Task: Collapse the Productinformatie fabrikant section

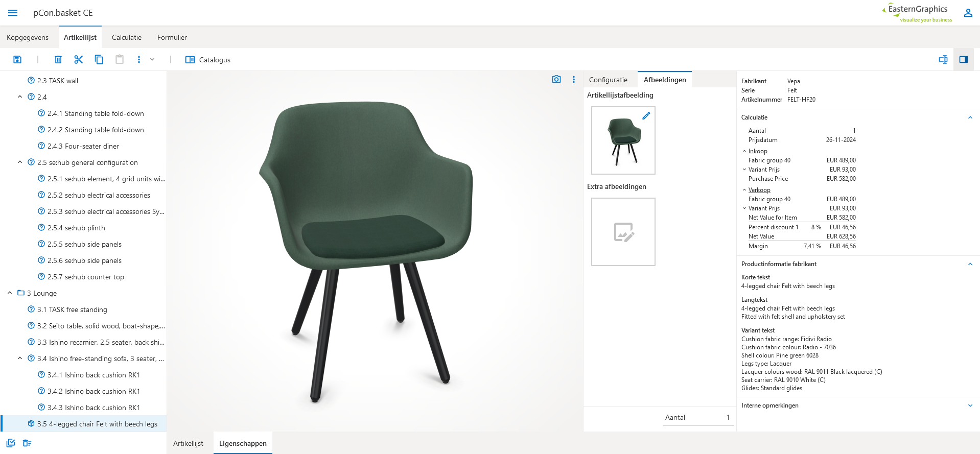Action: tap(970, 264)
